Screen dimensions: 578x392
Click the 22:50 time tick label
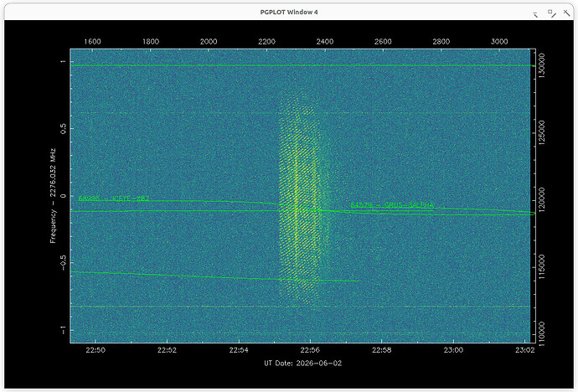(95, 350)
